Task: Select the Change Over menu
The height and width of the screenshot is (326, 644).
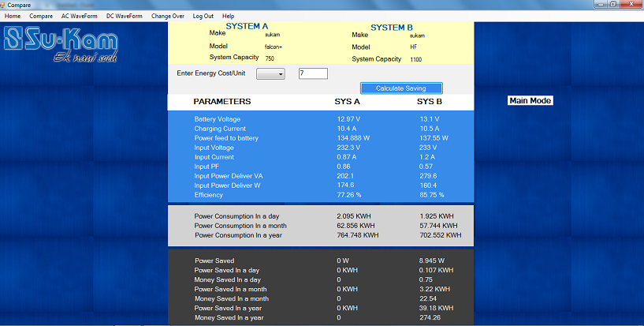Action: [x=168, y=16]
